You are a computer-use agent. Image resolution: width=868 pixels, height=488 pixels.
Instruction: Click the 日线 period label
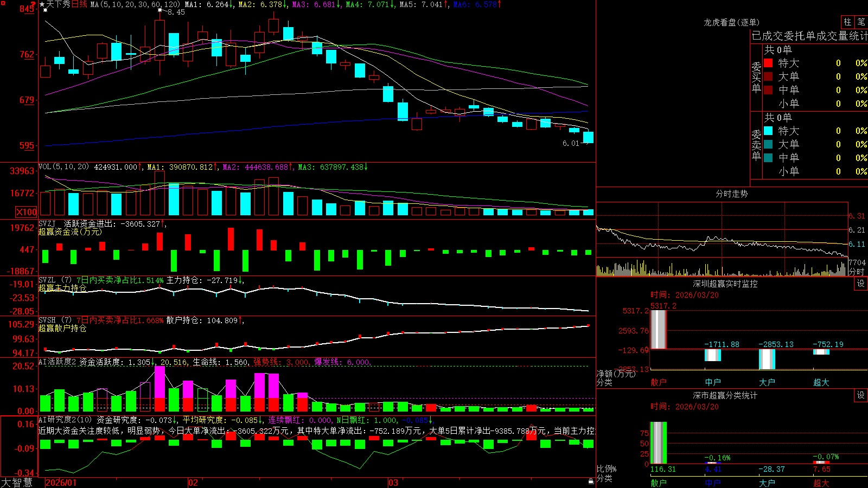point(79,4)
